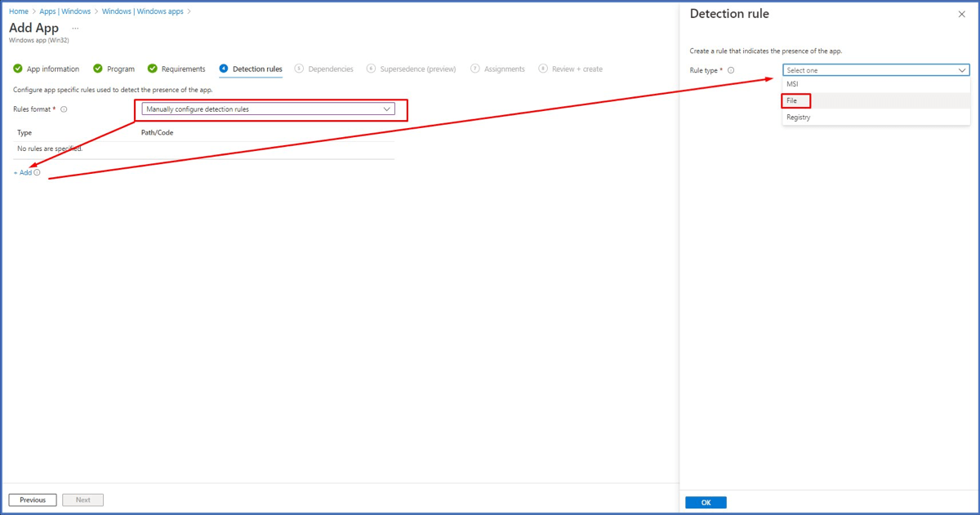Click the info icon next to Rules format

pos(64,109)
